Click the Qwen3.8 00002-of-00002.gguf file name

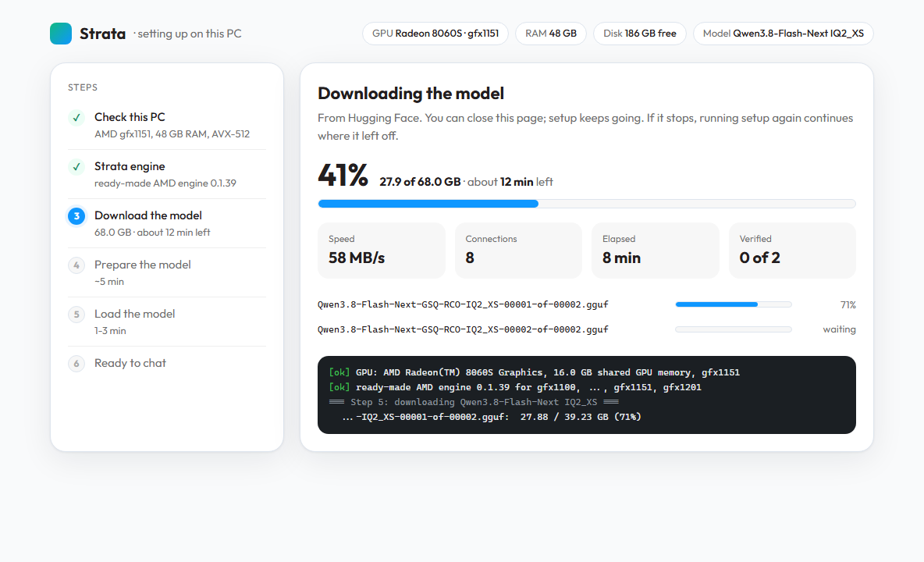point(464,329)
